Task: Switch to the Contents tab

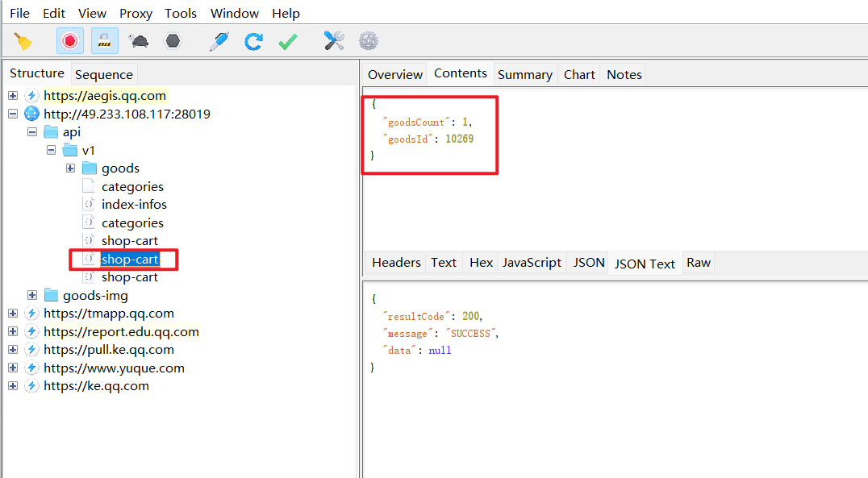Action: (x=461, y=73)
